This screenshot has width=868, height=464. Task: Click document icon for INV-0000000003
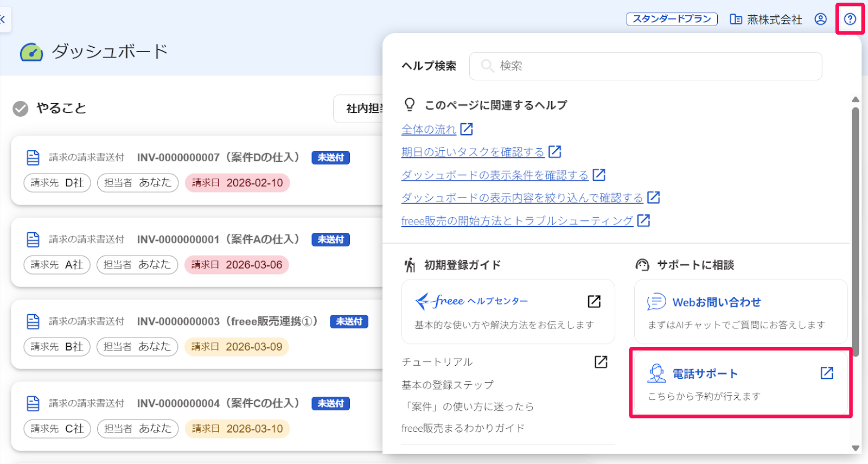pyautogui.click(x=33, y=322)
